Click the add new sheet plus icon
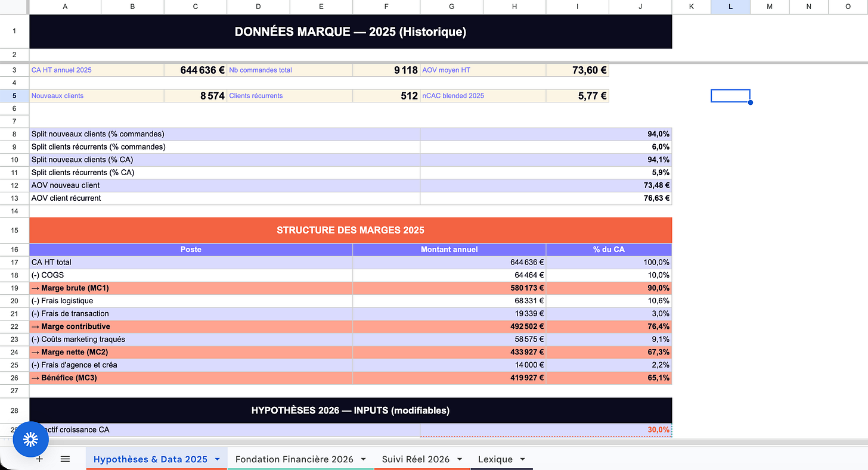 click(39, 459)
